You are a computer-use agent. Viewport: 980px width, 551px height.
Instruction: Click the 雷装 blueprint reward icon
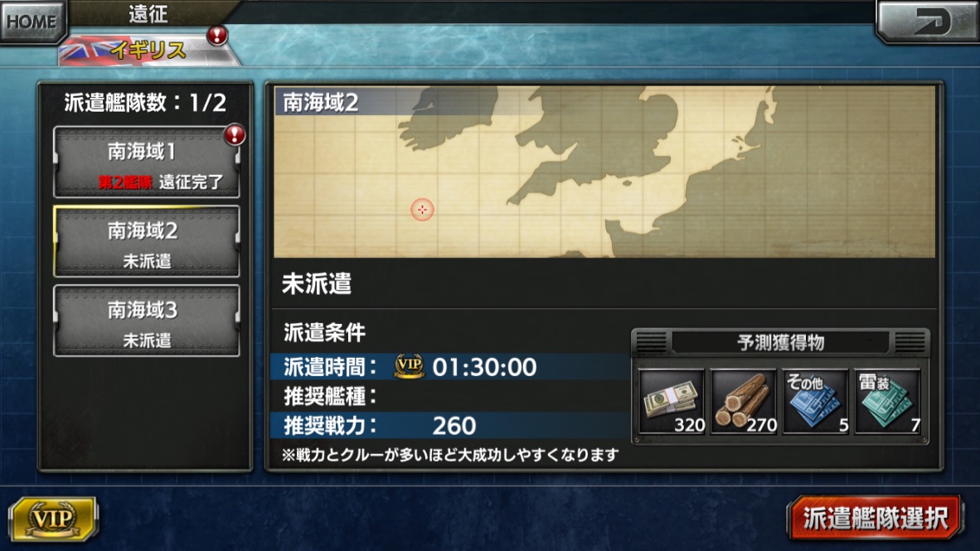[887, 401]
